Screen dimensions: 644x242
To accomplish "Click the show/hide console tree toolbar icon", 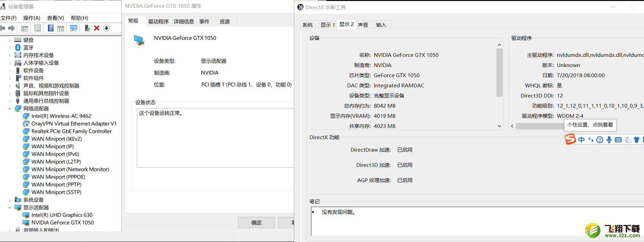I will pos(24,28).
